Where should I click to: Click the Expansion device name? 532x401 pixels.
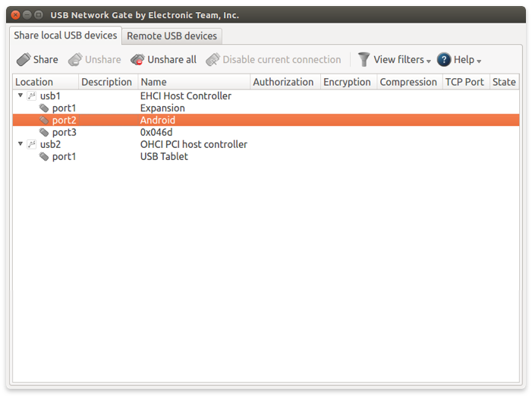coord(162,108)
